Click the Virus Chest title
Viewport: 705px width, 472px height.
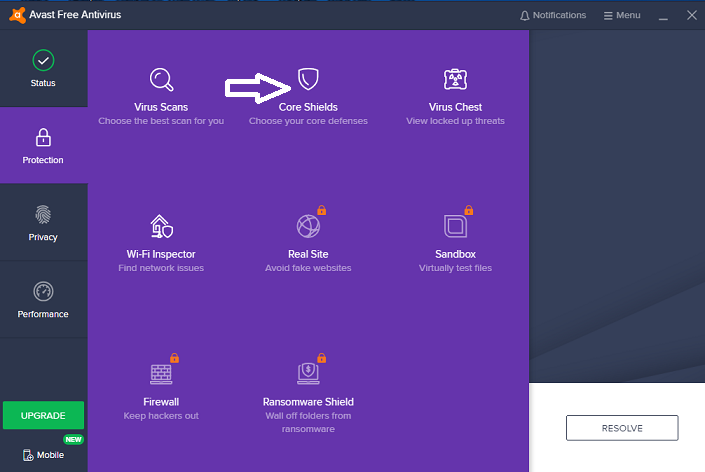pyautogui.click(x=455, y=107)
